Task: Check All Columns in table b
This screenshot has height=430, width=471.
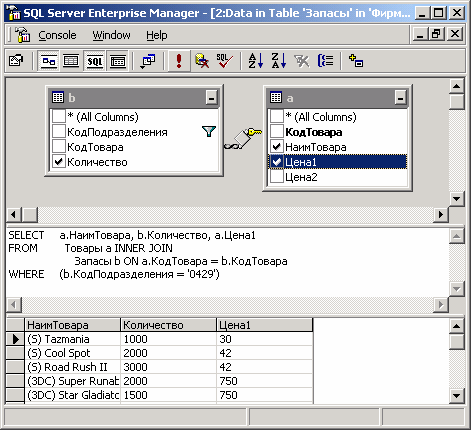Action: (x=59, y=117)
